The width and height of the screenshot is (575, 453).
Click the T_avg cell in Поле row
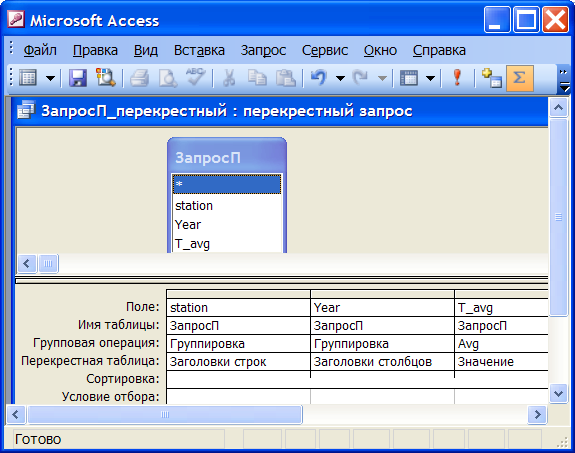502,307
